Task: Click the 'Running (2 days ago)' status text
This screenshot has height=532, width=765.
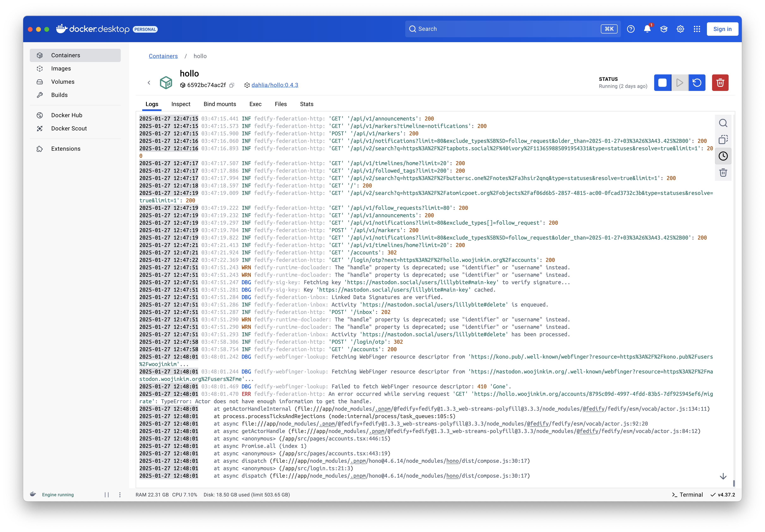Action: [623, 86]
